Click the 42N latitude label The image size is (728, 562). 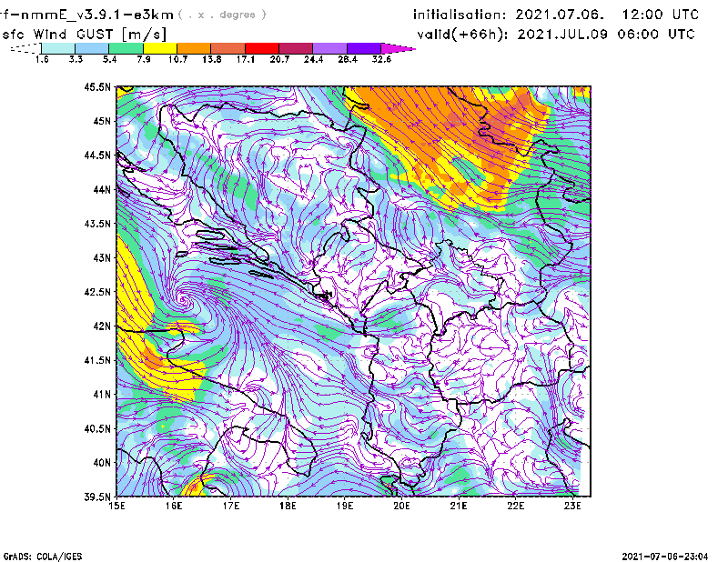pyautogui.click(x=102, y=326)
